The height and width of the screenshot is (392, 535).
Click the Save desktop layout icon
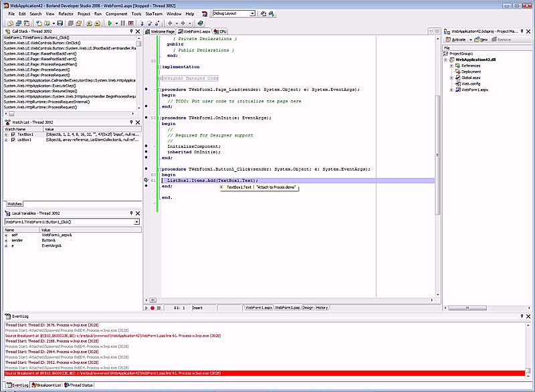point(263,13)
